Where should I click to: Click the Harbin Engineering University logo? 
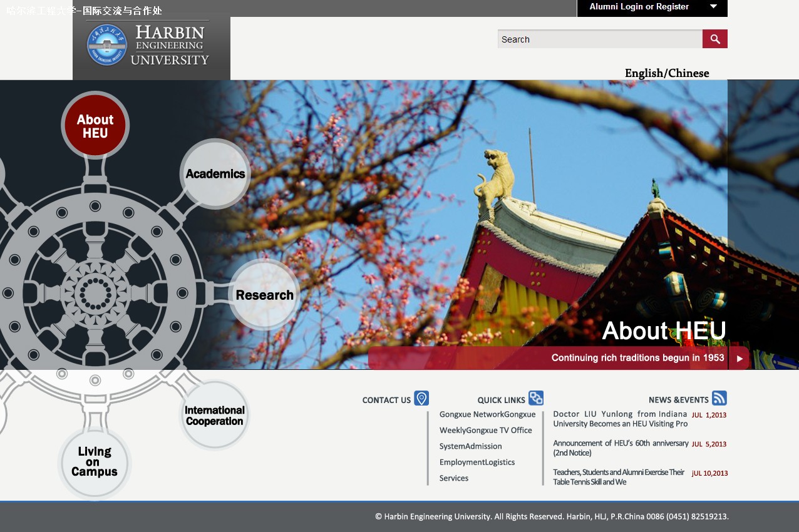click(151, 45)
